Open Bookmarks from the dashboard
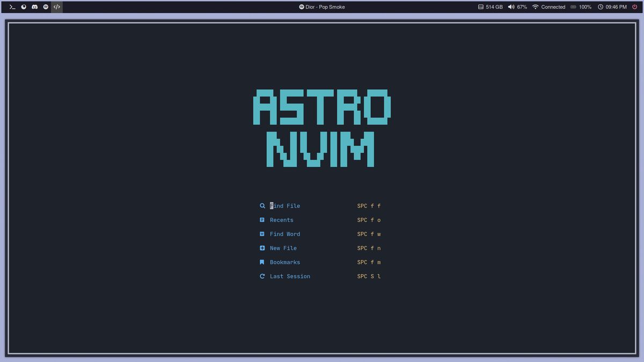The width and height of the screenshot is (644, 362). click(x=285, y=262)
